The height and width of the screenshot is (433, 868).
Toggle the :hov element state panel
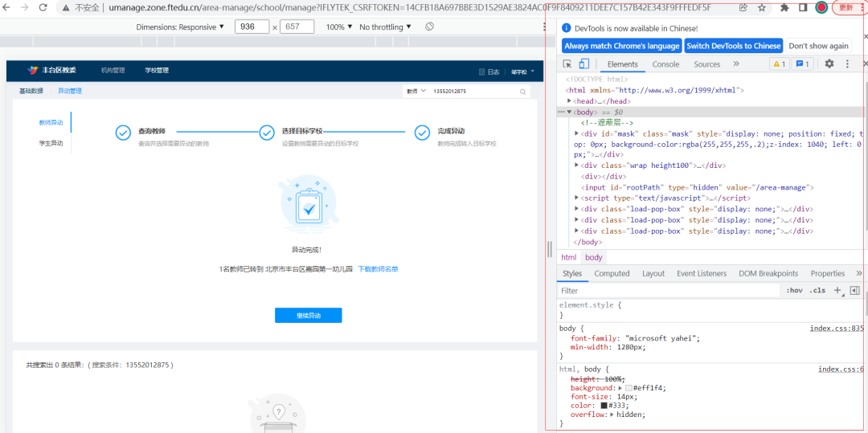click(x=794, y=291)
